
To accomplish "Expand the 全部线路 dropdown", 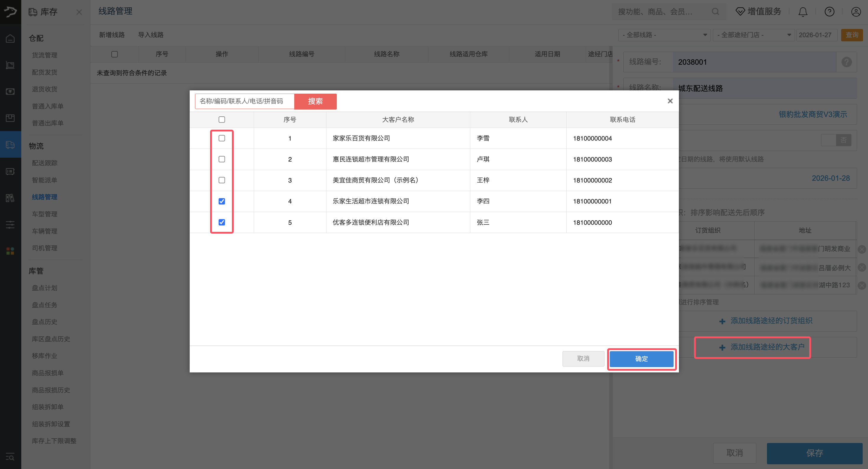I will pos(664,35).
